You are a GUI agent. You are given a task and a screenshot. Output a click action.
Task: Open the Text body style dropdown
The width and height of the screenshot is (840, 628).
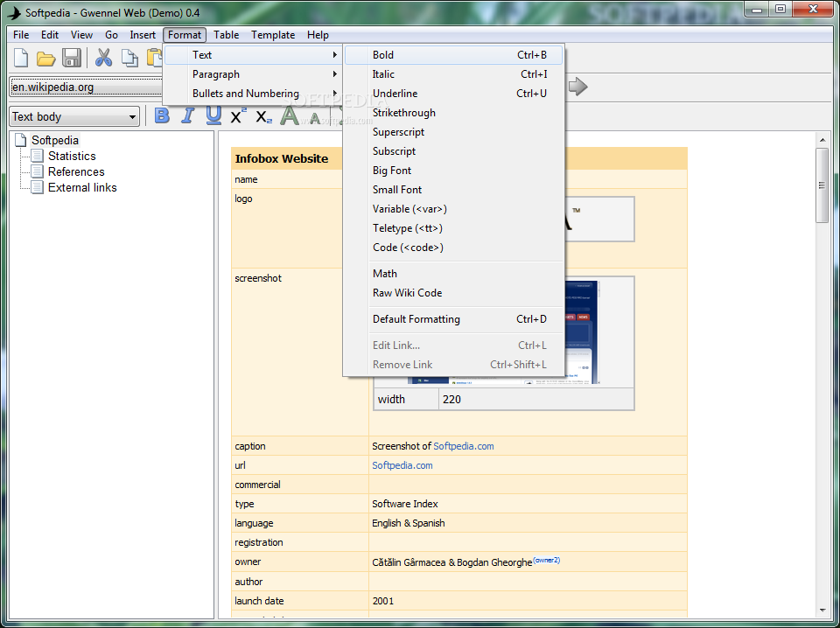point(74,116)
